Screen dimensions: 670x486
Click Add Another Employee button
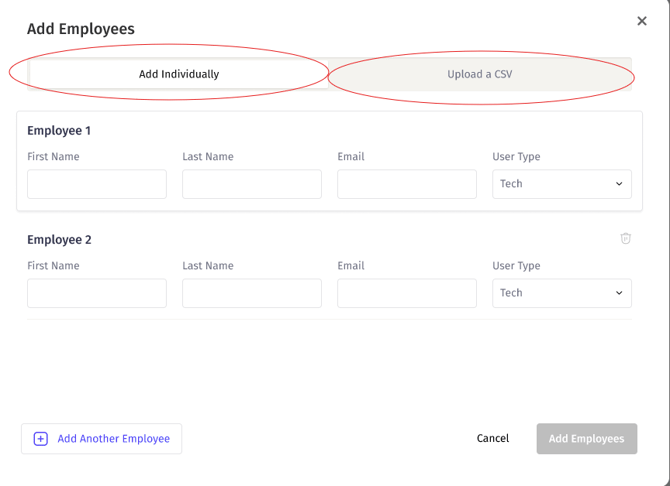[101, 439]
